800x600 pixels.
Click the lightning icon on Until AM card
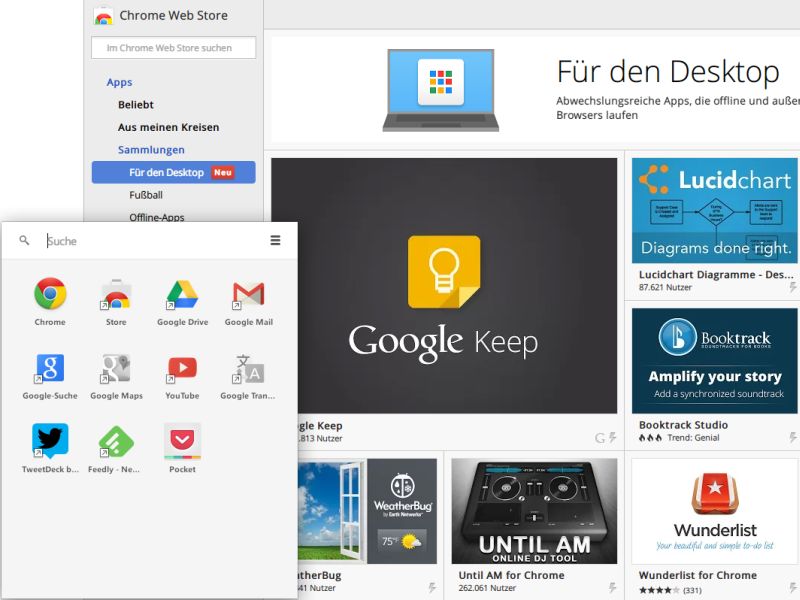(612, 587)
